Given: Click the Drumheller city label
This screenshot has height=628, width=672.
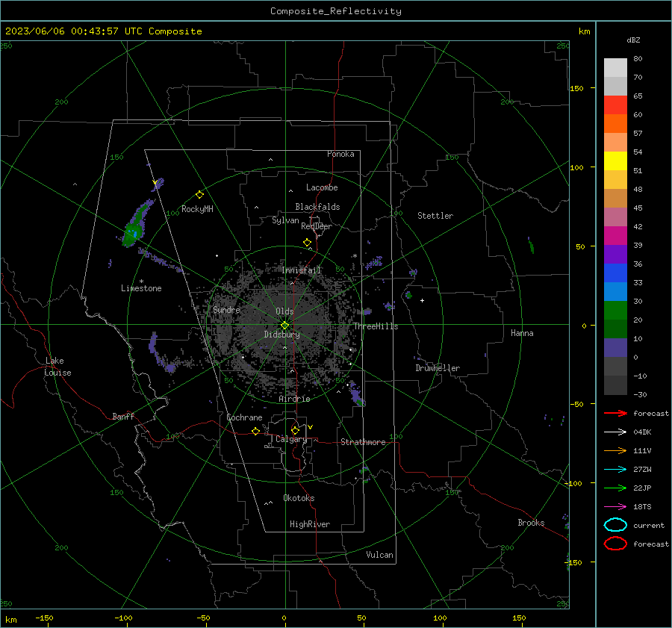Looking at the screenshot, I should pyautogui.click(x=438, y=368).
